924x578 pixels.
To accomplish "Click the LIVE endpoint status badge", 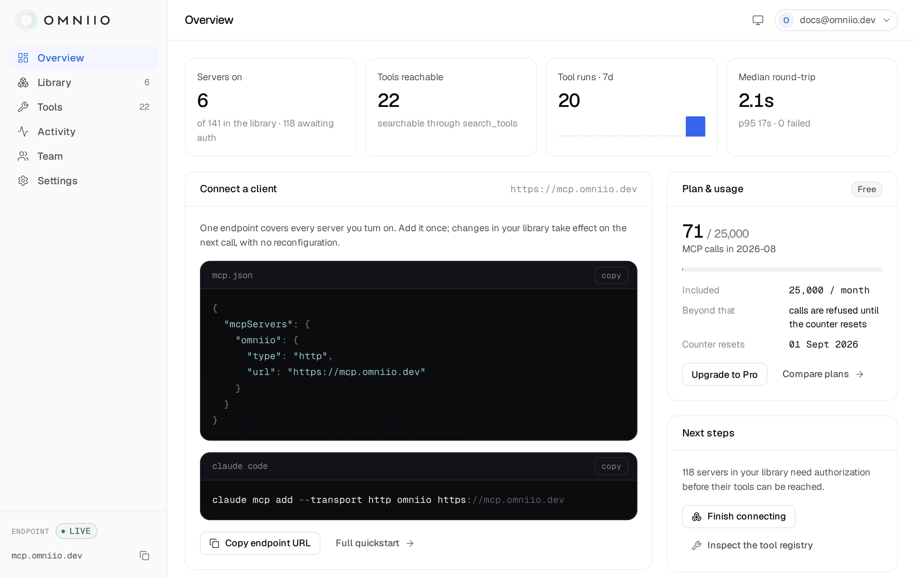I will coord(77,531).
